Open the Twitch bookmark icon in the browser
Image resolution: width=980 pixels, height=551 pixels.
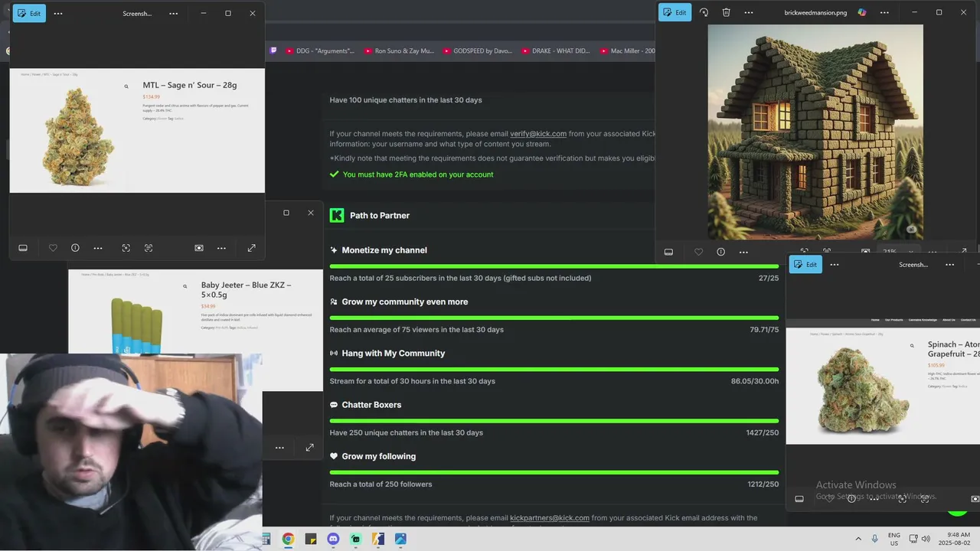273,51
